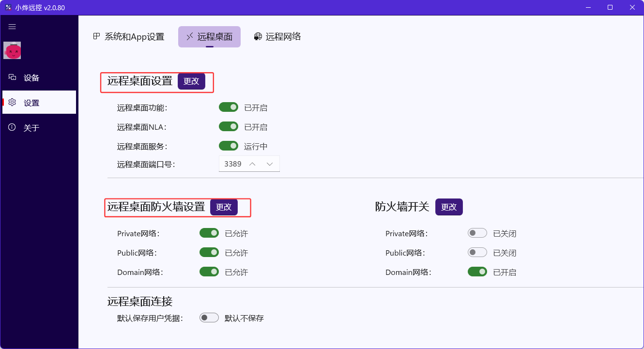Turn on firewall switch for Private网络
This screenshot has width=644, height=349.
(477, 233)
